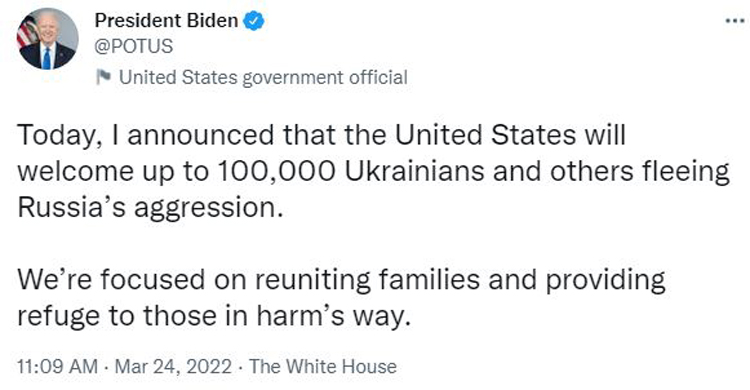Open The White House location link
Screen dimensions: 750x390
323,367
